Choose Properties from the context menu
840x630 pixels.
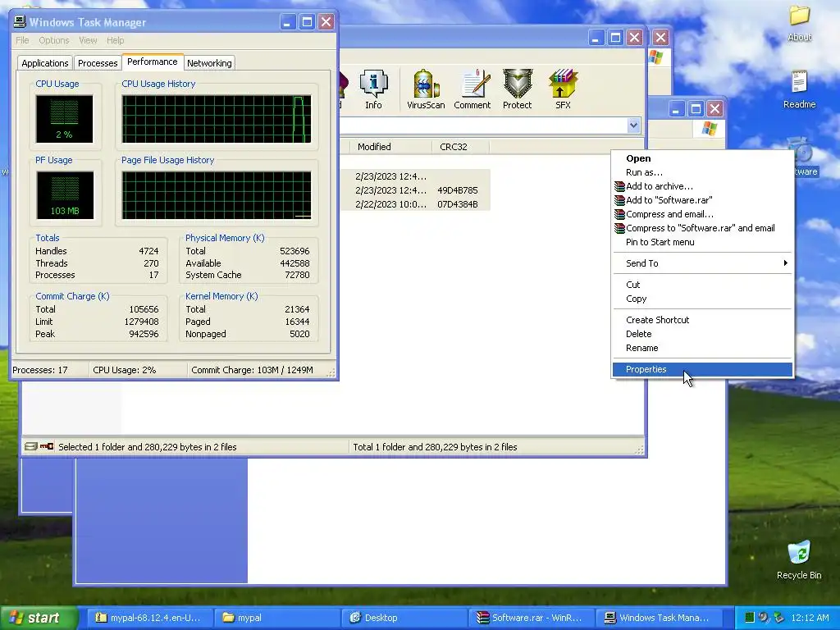[702, 369]
